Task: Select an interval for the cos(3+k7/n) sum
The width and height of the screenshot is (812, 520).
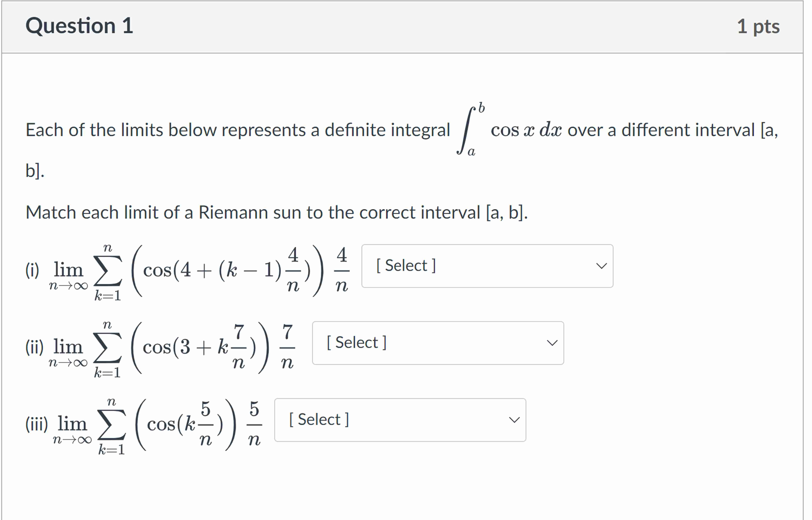Action: (437, 343)
